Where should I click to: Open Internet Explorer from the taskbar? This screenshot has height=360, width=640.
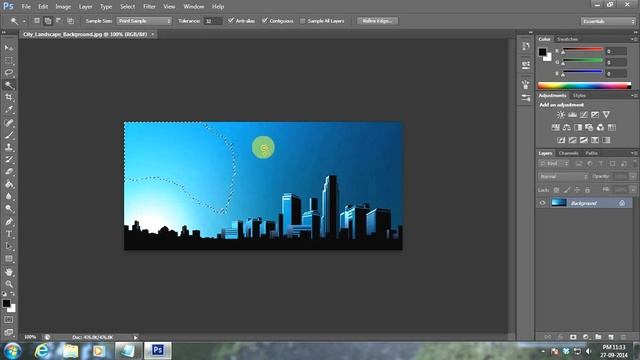[x=42, y=351]
